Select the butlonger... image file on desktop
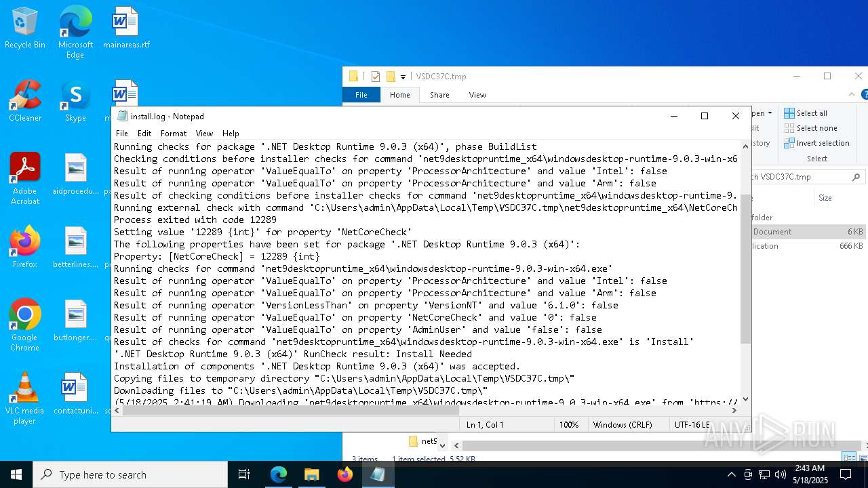 (75, 321)
